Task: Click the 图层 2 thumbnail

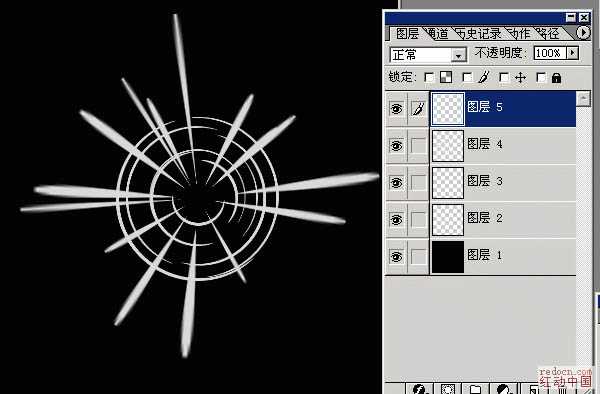Action: pos(448,220)
